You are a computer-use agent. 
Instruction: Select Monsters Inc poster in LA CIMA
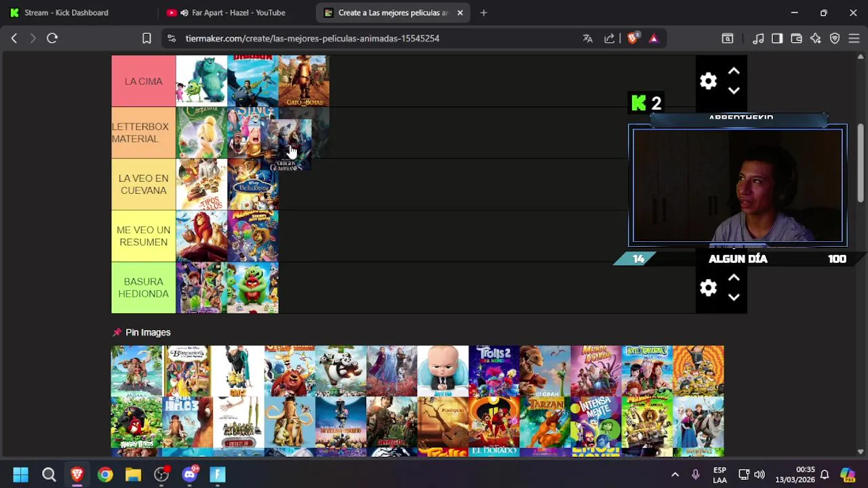[x=201, y=81]
